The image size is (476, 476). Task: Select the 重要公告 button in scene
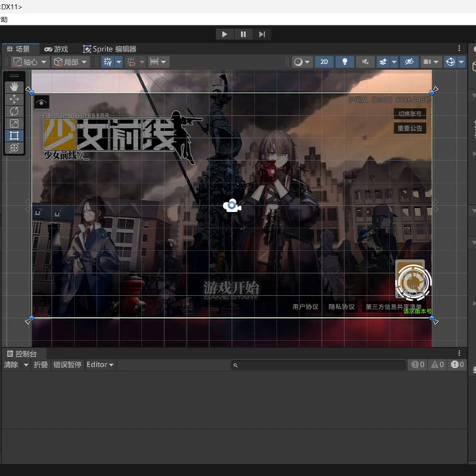point(410,129)
